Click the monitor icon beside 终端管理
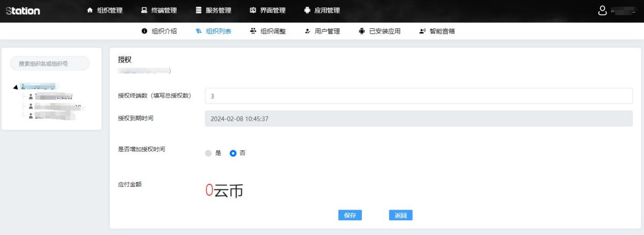 [x=144, y=10]
